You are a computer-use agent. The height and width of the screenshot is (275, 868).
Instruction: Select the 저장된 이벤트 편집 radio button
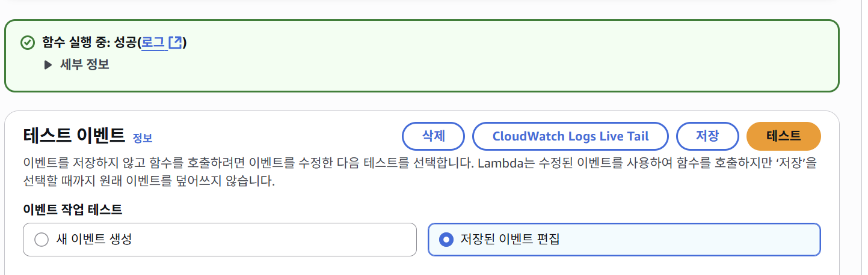(446, 240)
